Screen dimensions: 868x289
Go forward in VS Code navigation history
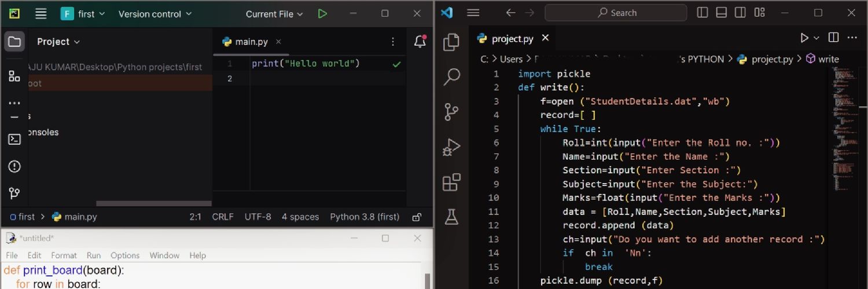point(529,13)
